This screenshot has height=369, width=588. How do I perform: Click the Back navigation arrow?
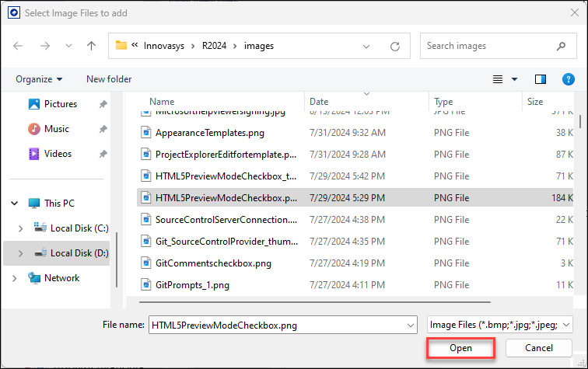[19, 46]
